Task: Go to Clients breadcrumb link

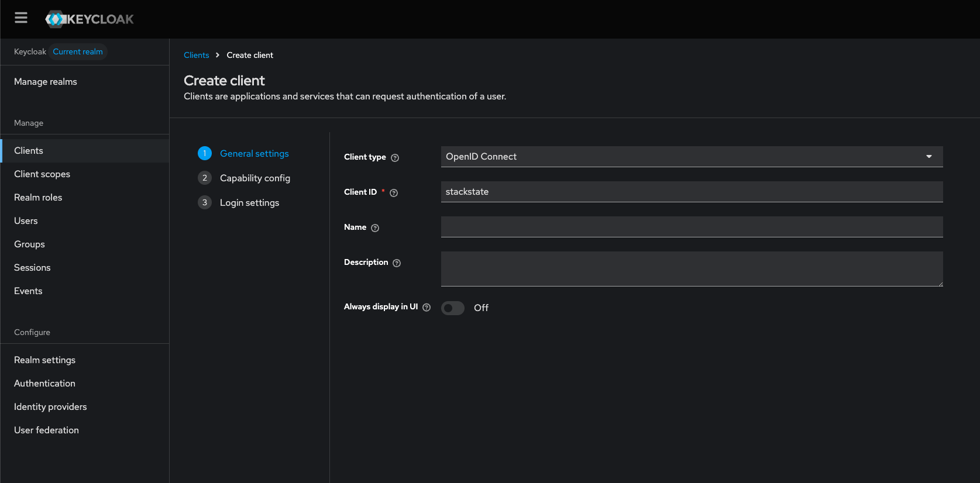Action: 196,55
